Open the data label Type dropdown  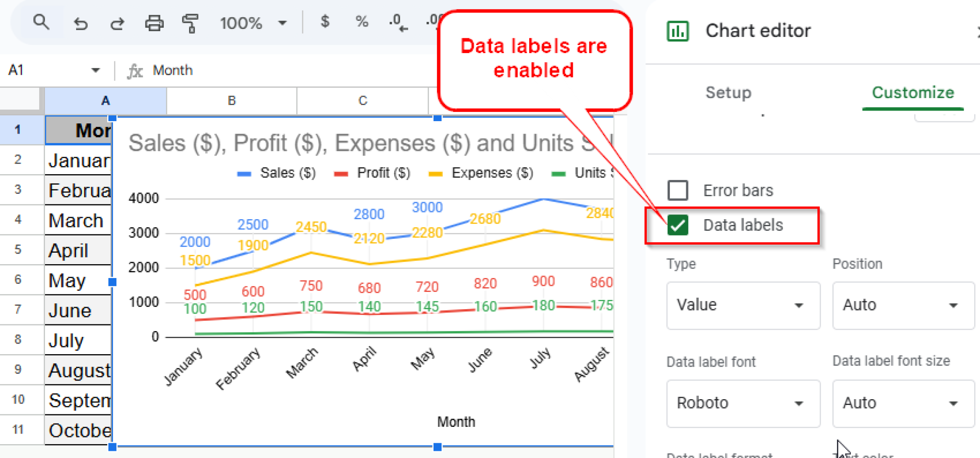(x=743, y=305)
